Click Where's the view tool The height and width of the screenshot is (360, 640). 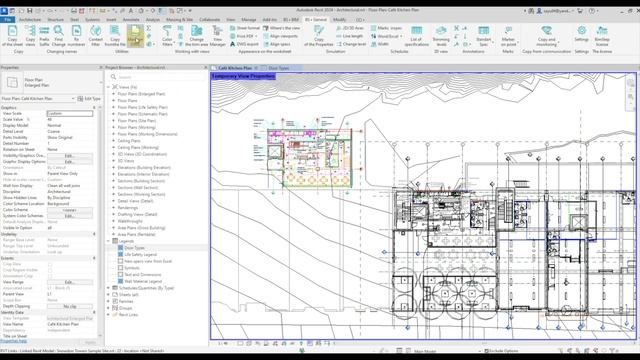[x=282, y=28]
